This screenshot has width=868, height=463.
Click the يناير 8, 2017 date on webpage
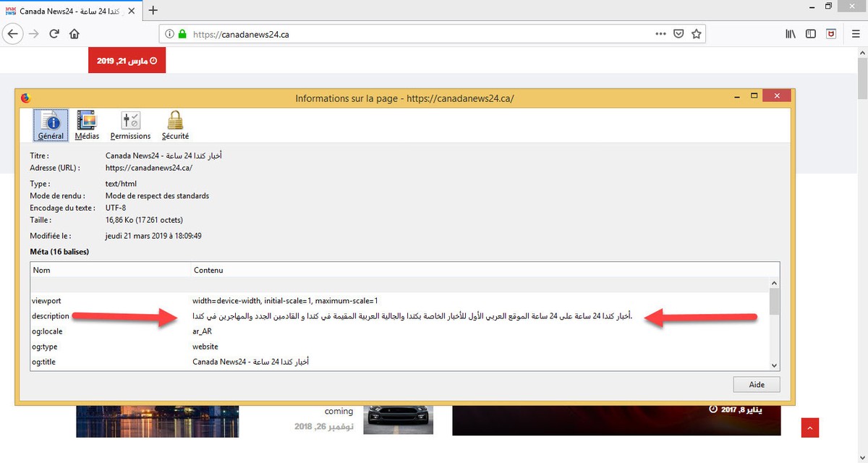[x=741, y=409]
